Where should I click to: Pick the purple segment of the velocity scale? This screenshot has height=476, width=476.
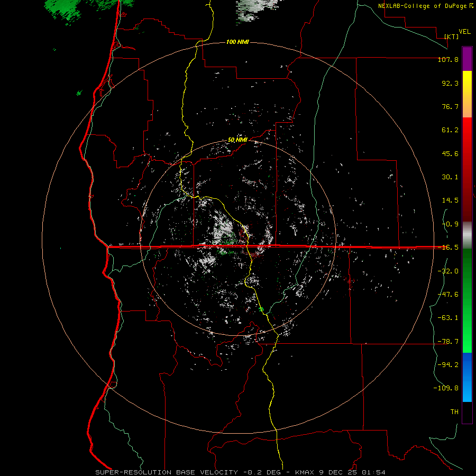coord(467,59)
